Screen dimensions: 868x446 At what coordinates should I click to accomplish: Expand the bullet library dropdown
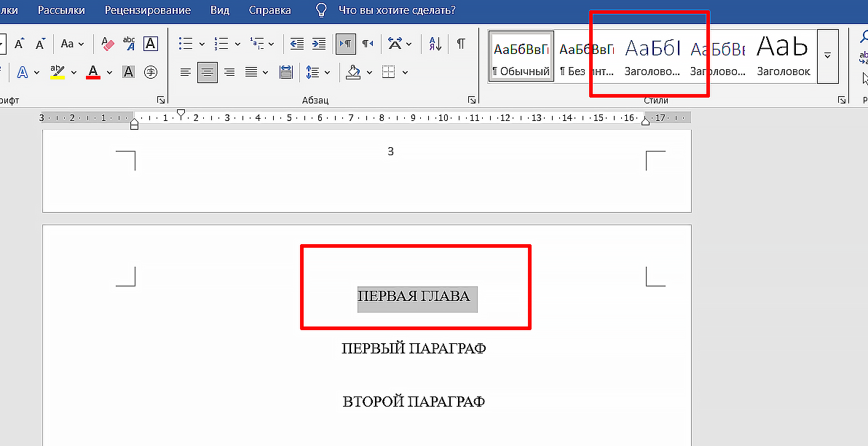point(202,44)
